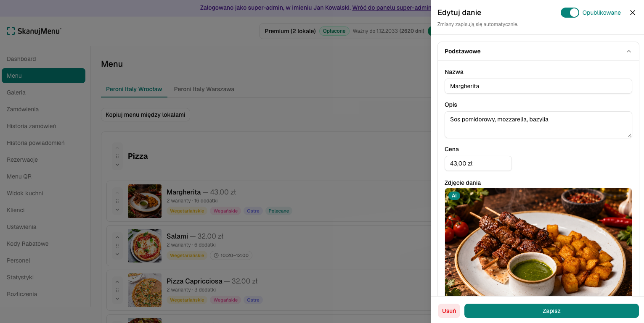Viewport: 644px width, 323px height.
Task: Click the Usuń button
Action: pos(449,311)
